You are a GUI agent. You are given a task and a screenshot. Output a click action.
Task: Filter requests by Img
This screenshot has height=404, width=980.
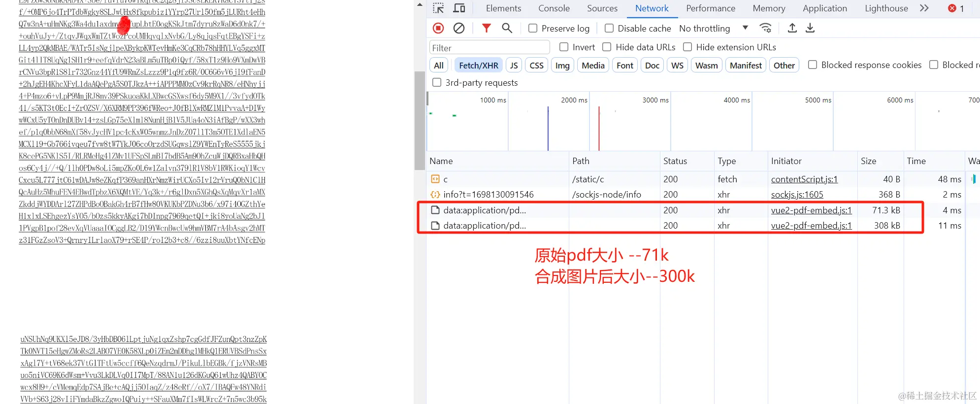click(x=562, y=65)
